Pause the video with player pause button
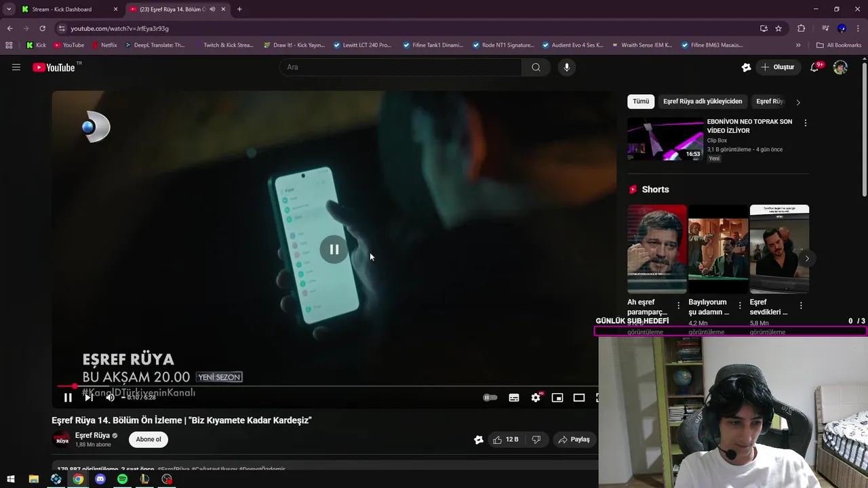The width and height of the screenshot is (868, 488). click(68, 398)
